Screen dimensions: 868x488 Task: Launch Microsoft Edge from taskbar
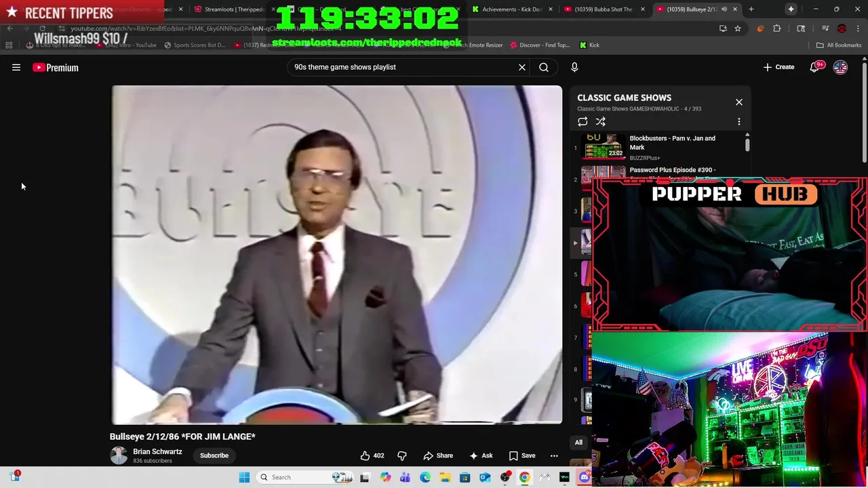click(425, 477)
